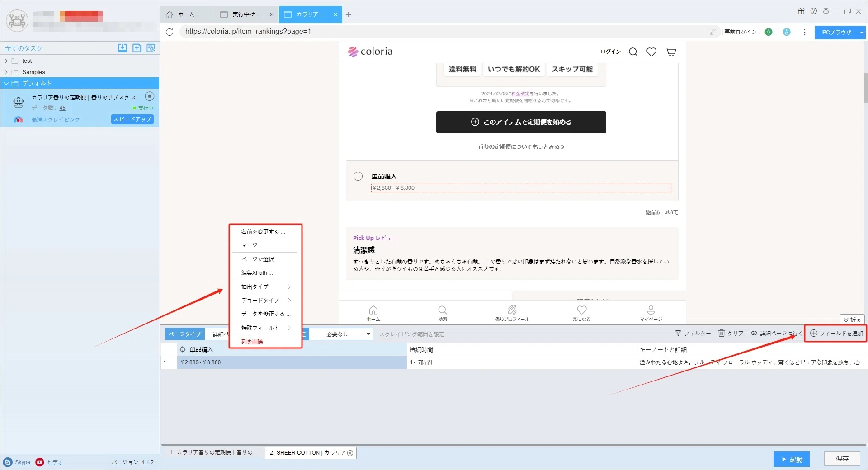Click the フィールドを追加 button
The image size is (868, 470).
[x=836, y=333]
